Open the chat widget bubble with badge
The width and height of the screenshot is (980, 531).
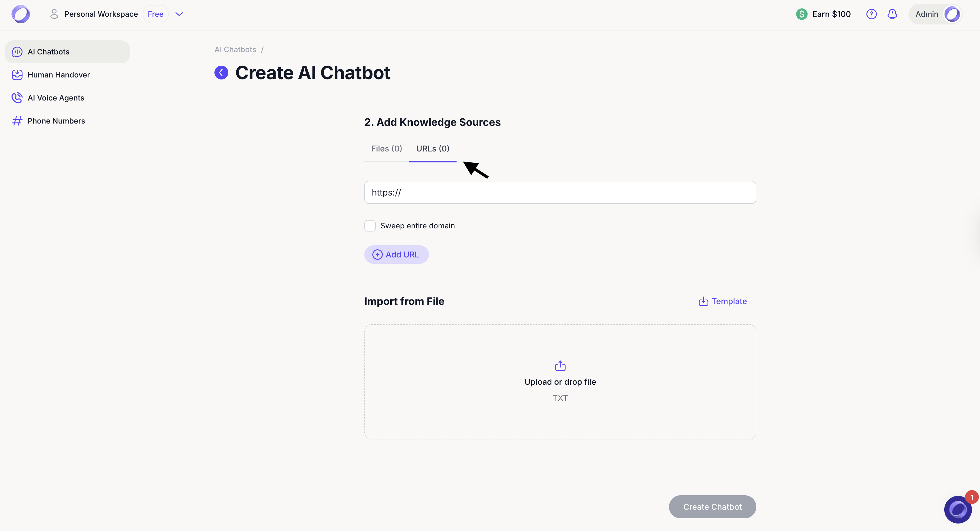(958, 509)
